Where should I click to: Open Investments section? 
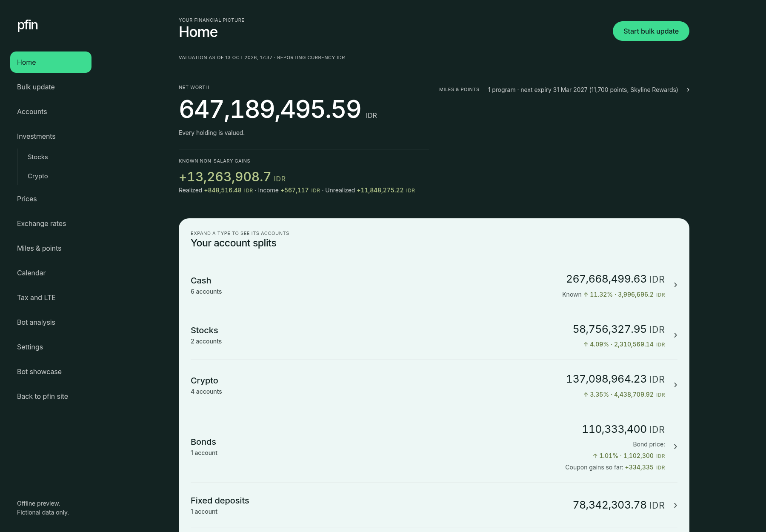click(51, 136)
